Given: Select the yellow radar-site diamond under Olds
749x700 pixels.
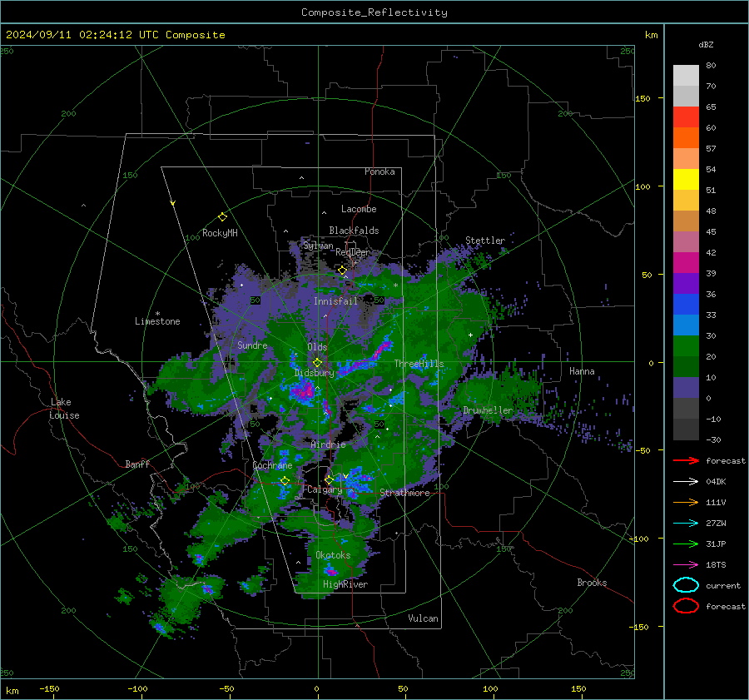Looking at the screenshot, I should tap(317, 363).
